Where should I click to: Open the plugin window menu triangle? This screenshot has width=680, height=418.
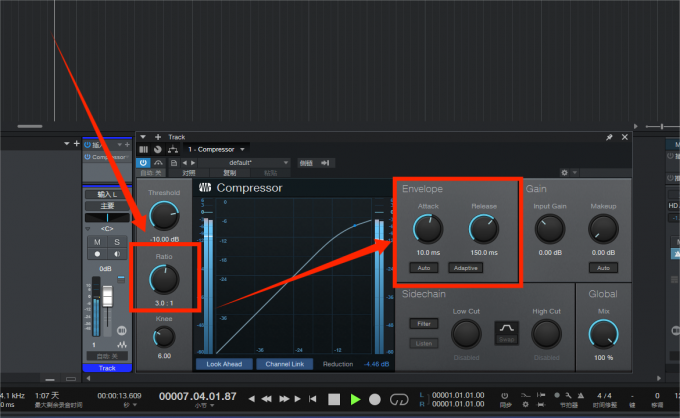pyautogui.click(x=143, y=137)
